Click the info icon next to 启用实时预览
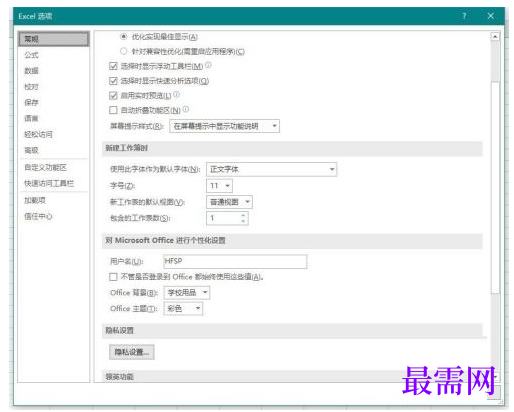The height and width of the screenshot is (412, 514). click(x=176, y=95)
